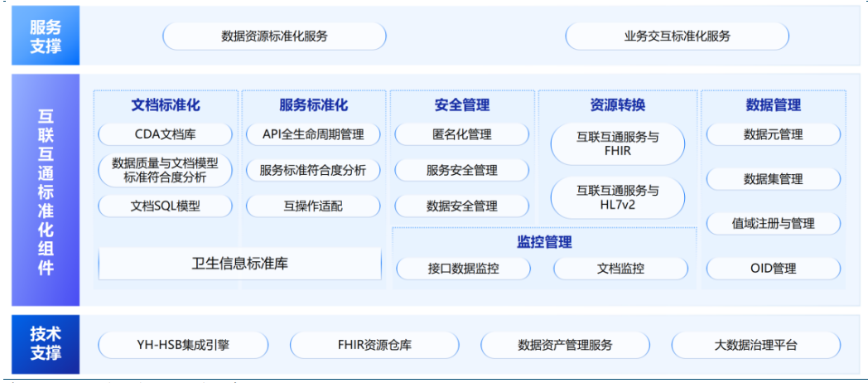
Task: Open the FHIR资源仓库 item
Action: 374,345
